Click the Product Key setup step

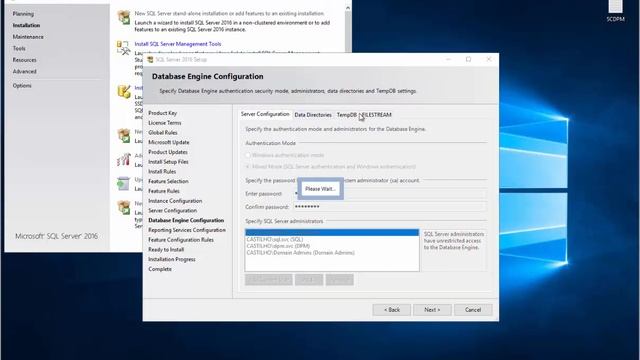[162, 113]
